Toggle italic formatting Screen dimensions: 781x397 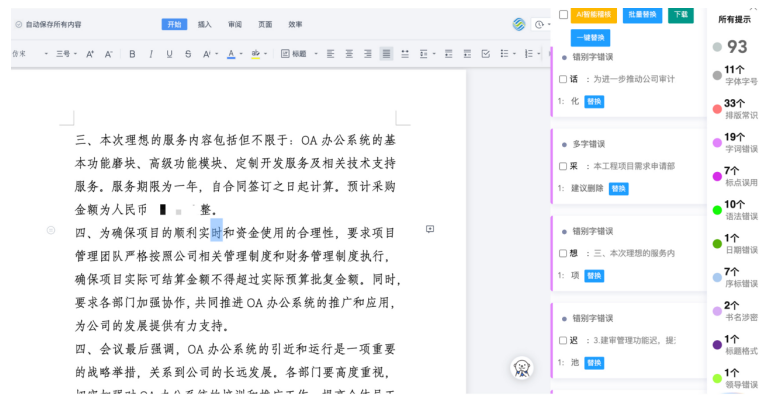(151, 54)
